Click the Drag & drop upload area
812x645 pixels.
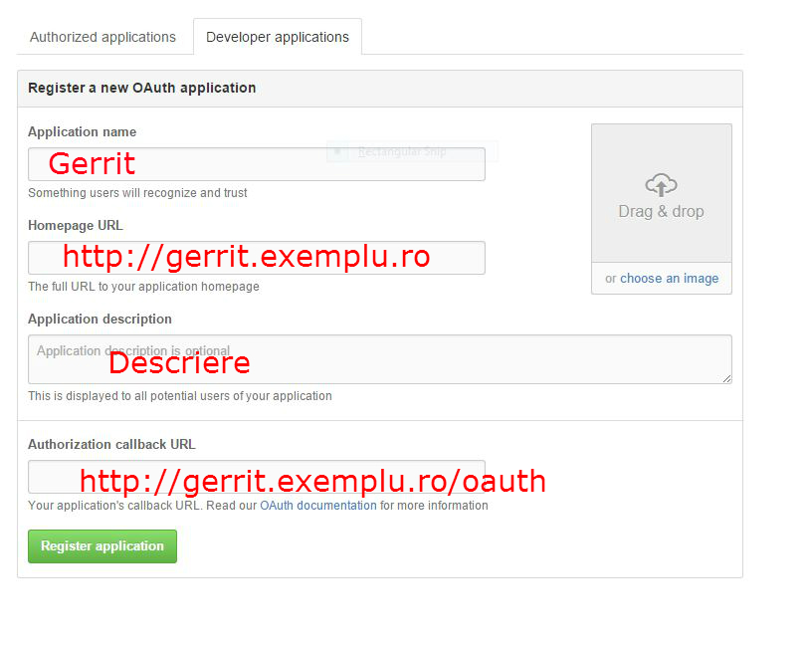pyautogui.click(x=662, y=193)
